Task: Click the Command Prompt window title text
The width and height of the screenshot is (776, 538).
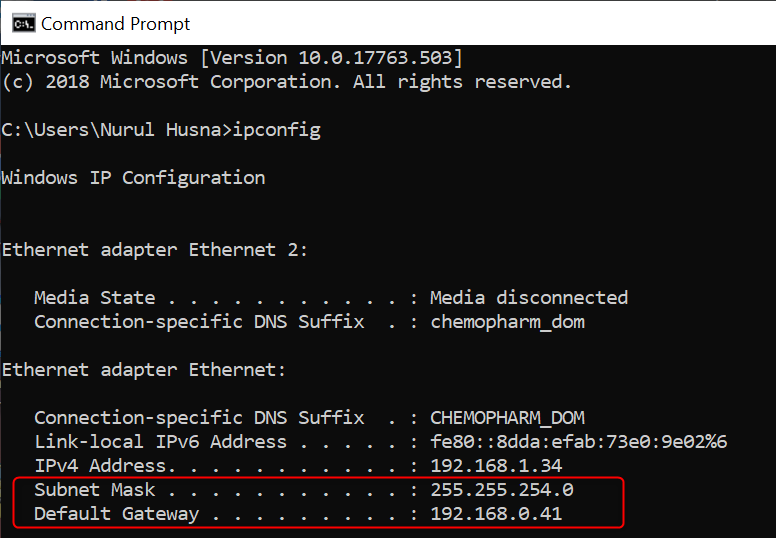Action: pyautogui.click(x=115, y=23)
